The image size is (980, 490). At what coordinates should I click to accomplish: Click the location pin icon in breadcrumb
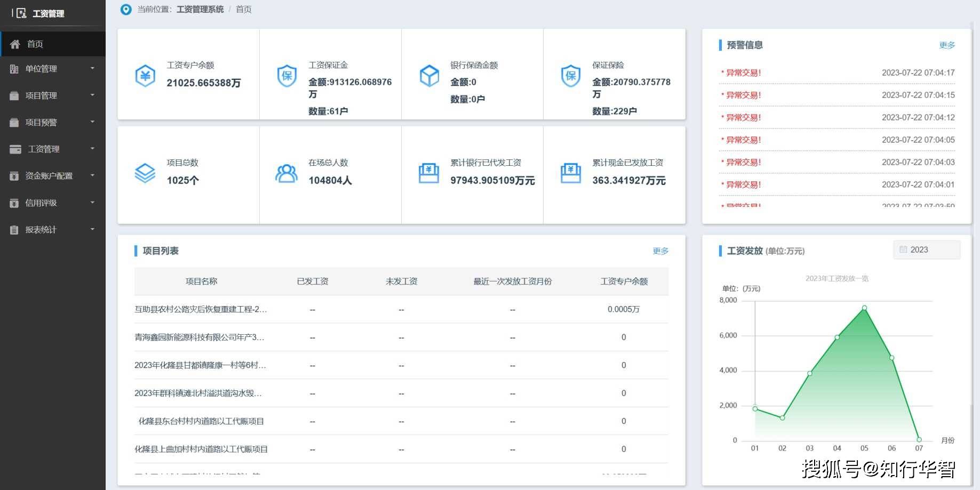pyautogui.click(x=126, y=10)
